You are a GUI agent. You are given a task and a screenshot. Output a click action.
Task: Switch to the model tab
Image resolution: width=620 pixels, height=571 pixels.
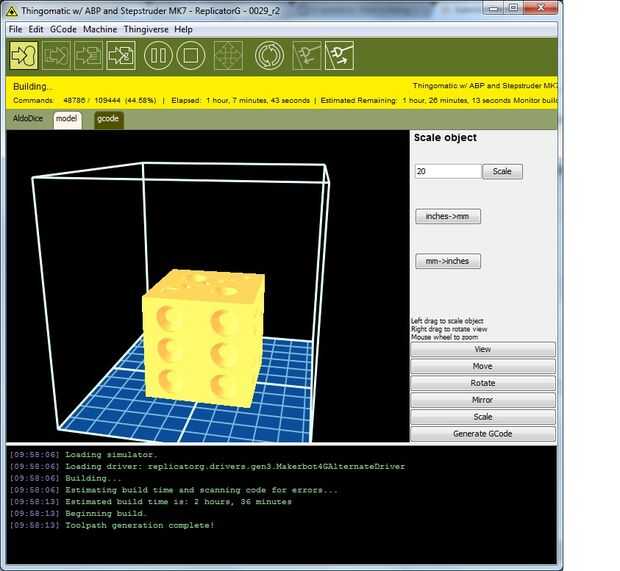coord(67,120)
